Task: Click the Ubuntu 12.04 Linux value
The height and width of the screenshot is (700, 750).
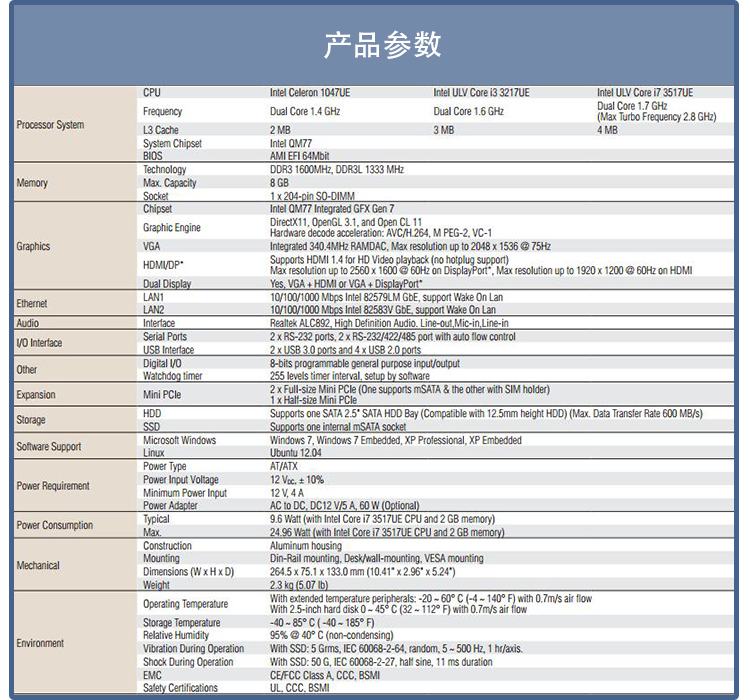Action: click(296, 453)
